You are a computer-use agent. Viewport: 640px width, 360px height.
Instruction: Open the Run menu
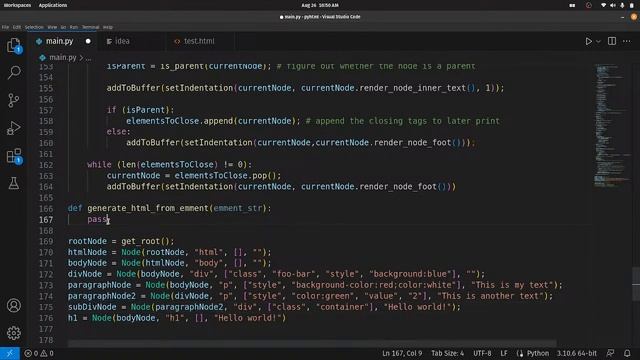coord(73,27)
